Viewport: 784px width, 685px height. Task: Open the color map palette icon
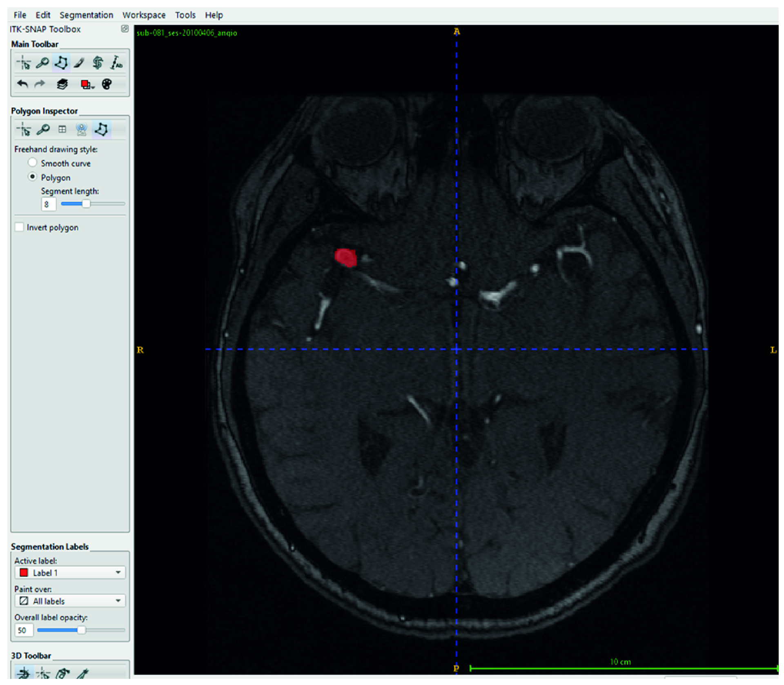[x=107, y=85]
